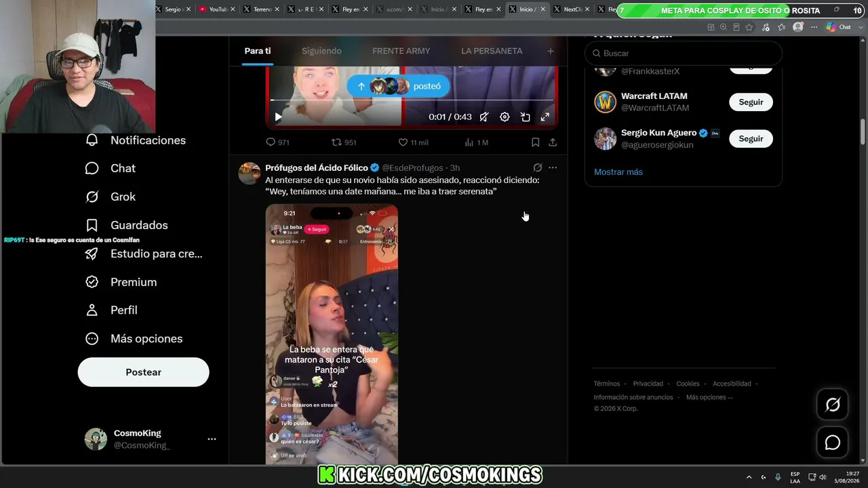Open CosmoKing account menu dots
Screen dimensions: 868x488
tap(212, 439)
